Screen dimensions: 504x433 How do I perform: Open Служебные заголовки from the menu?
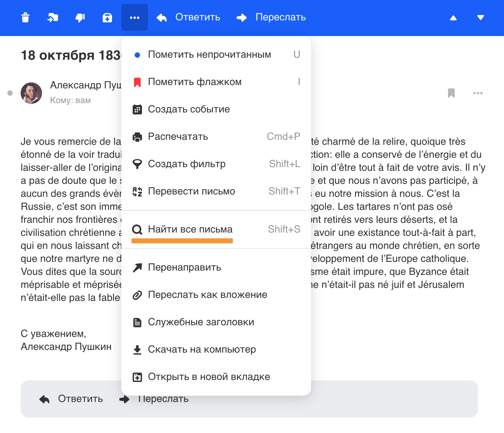216,322
